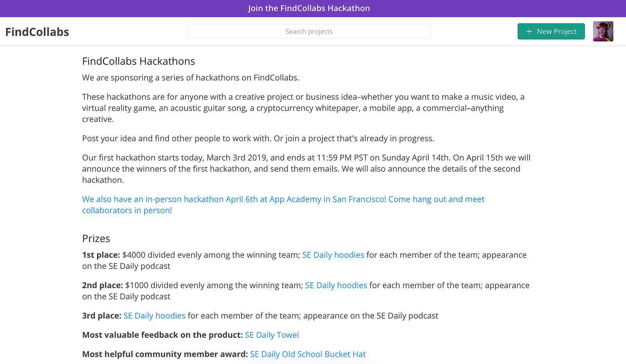Click the Prizes heading
This screenshot has width=626, height=364.
[96, 238]
